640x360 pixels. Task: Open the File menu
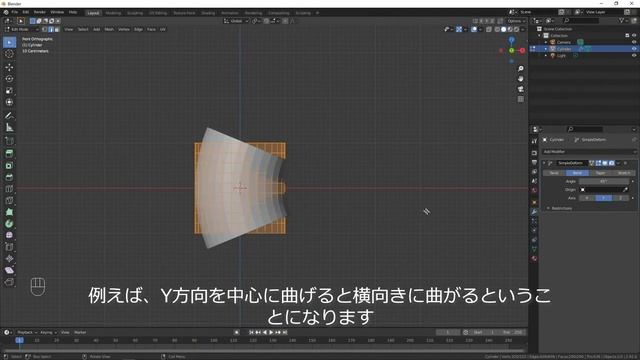pos(15,12)
